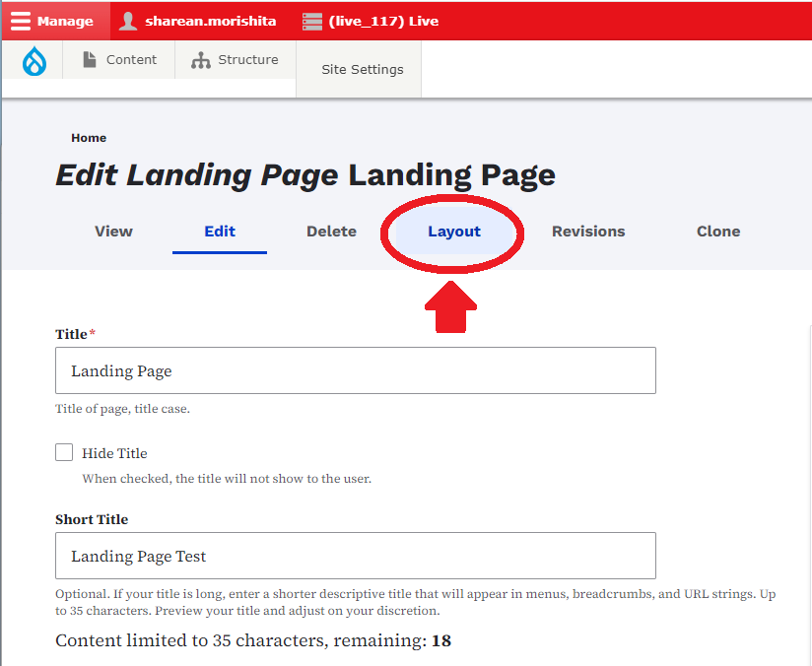812x666 pixels.
Task: Click the 'Title of page, title case.' hint
Action: pos(123,409)
